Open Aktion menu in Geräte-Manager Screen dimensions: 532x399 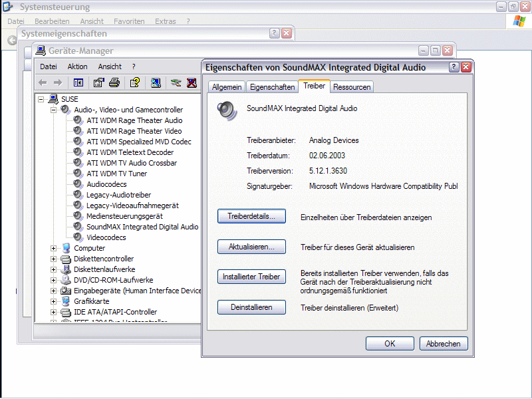[x=77, y=66]
